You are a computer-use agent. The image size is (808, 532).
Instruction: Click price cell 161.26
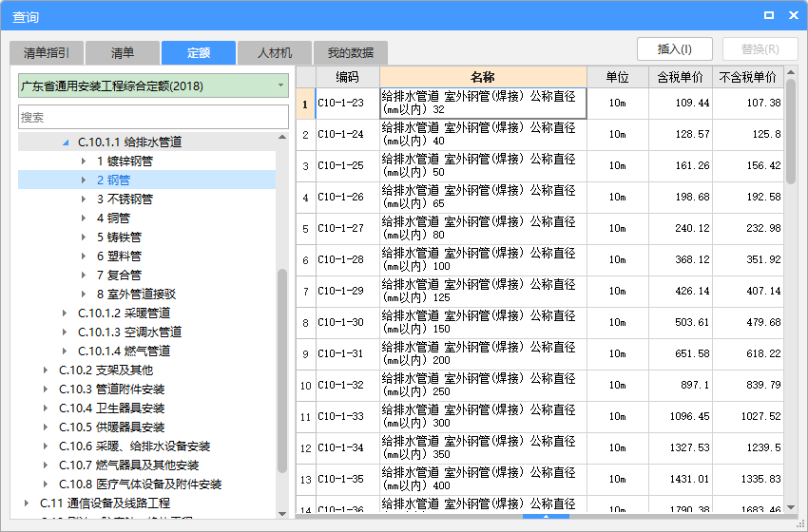click(681, 166)
